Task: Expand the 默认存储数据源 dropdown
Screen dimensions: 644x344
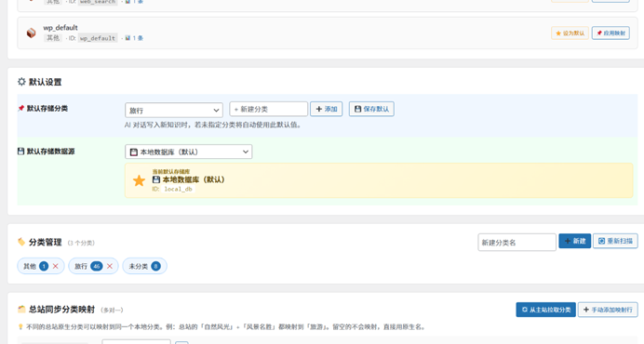Action: pos(189,152)
